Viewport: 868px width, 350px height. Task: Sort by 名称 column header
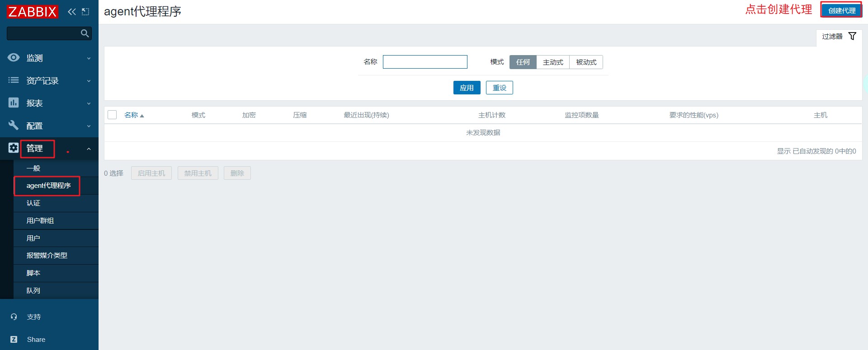[x=134, y=115]
